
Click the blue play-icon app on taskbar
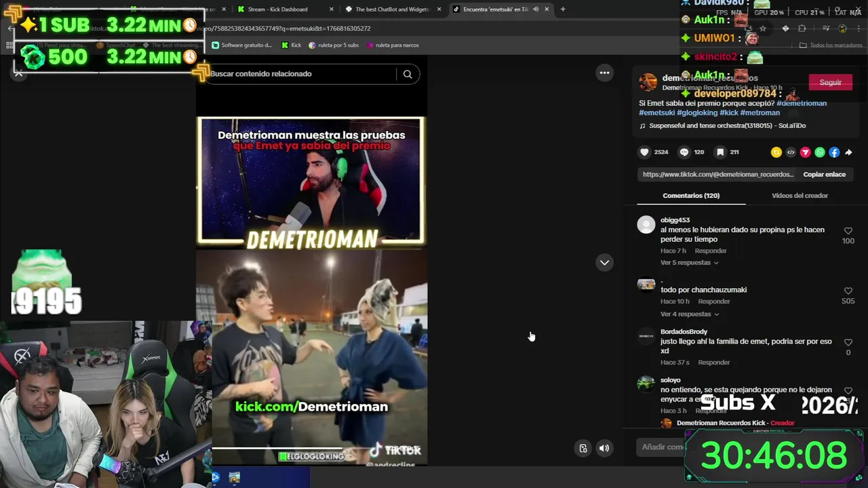(216, 477)
